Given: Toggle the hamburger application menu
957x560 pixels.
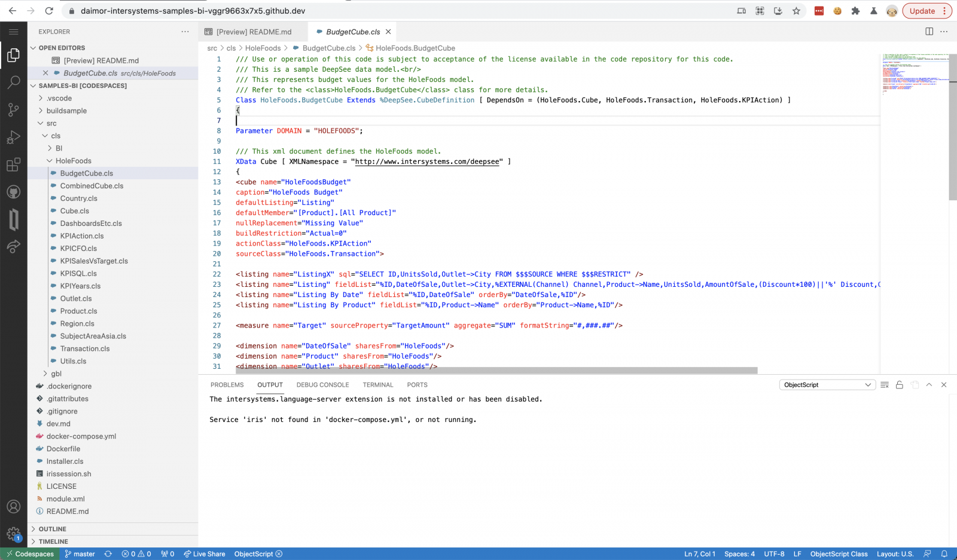Looking at the screenshot, I should click(13, 32).
